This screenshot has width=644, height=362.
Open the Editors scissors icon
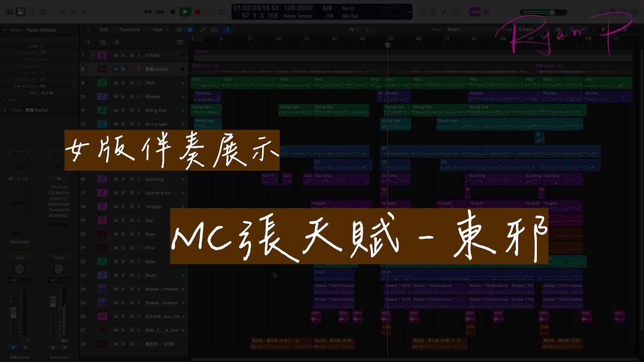84,12
